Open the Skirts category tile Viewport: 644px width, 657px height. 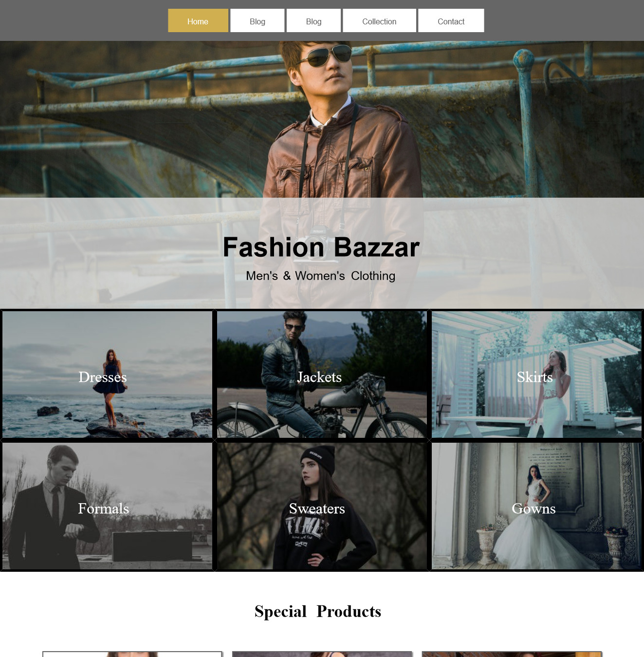click(x=536, y=375)
